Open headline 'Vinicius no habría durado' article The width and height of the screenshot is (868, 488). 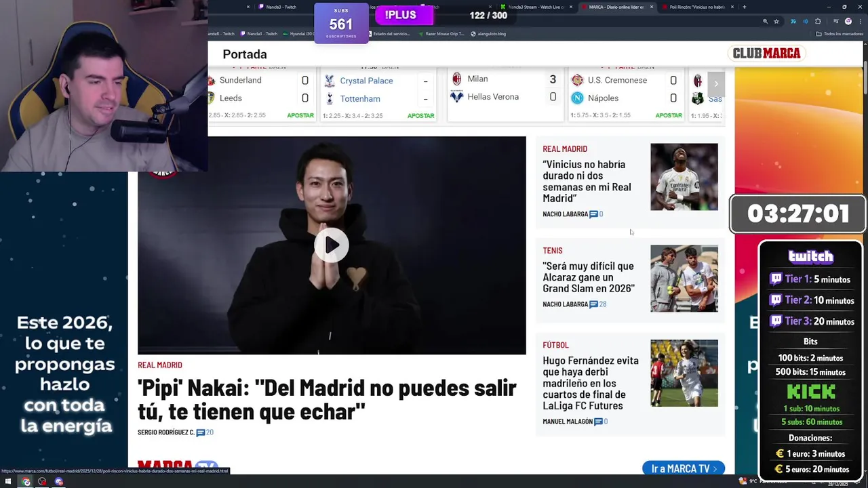click(587, 181)
